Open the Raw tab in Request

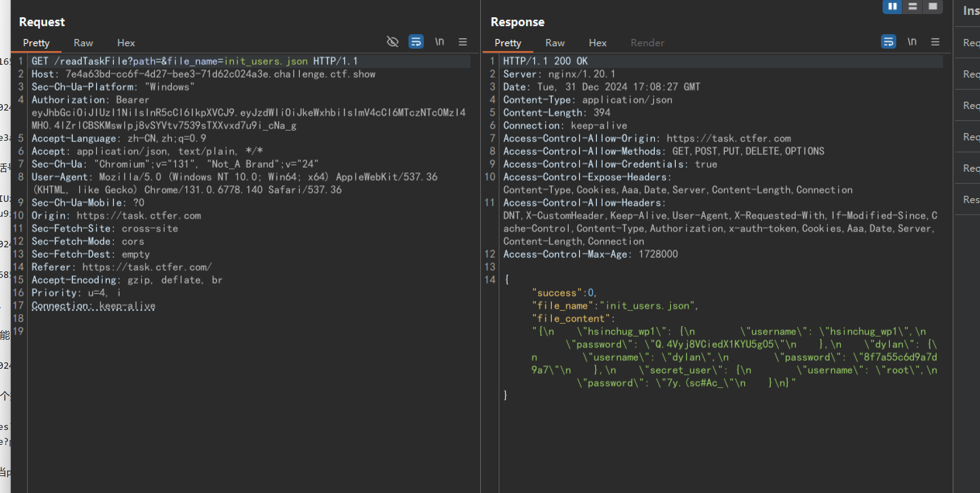[x=83, y=43]
